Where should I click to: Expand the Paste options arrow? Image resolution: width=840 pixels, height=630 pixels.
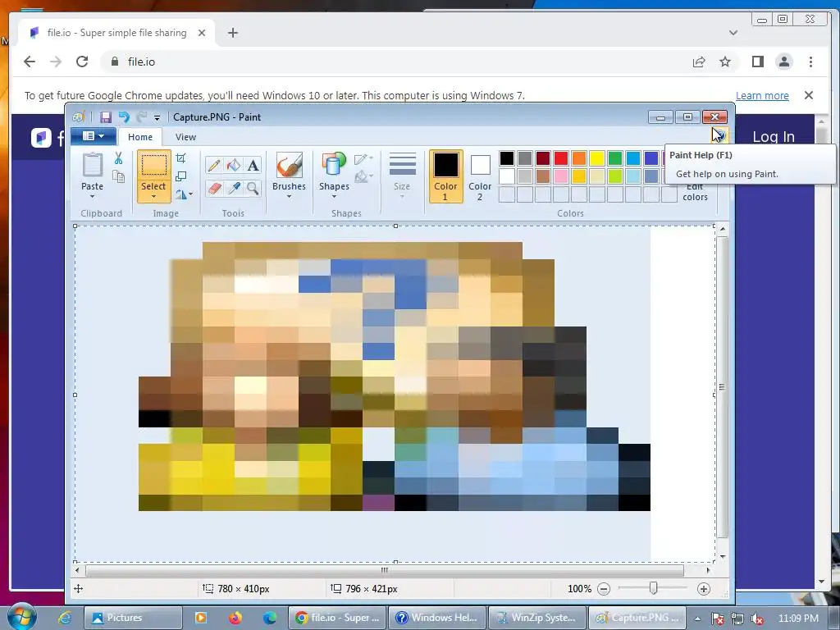pos(92,197)
